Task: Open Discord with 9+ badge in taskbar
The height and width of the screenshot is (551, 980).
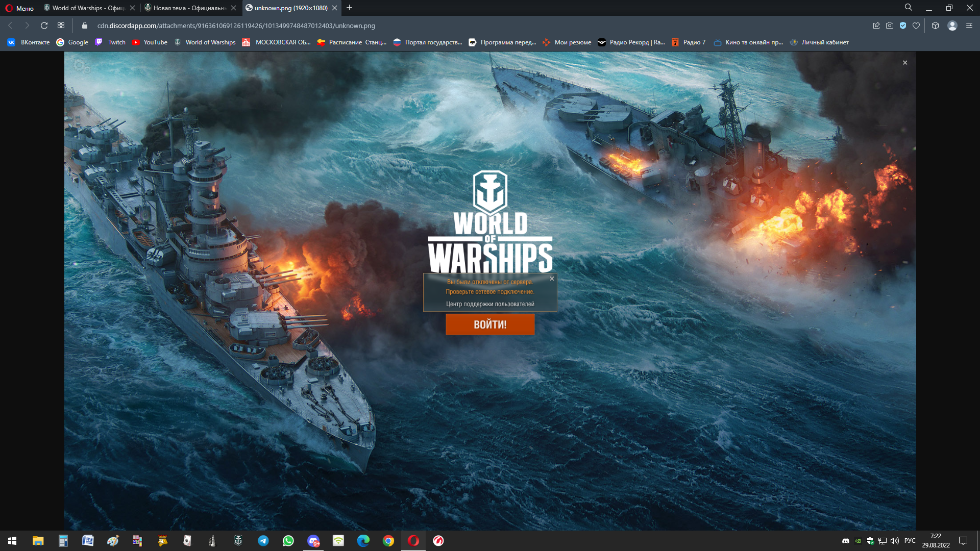Action: click(x=313, y=541)
